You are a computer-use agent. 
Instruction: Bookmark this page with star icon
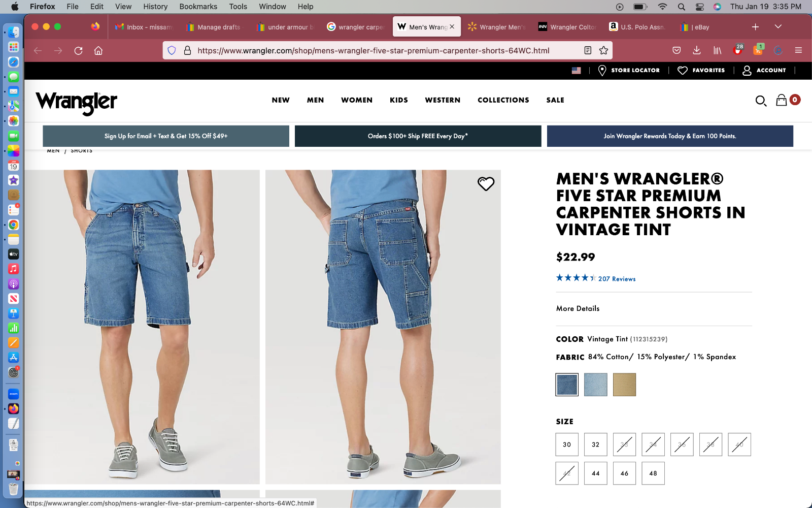(603, 50)
